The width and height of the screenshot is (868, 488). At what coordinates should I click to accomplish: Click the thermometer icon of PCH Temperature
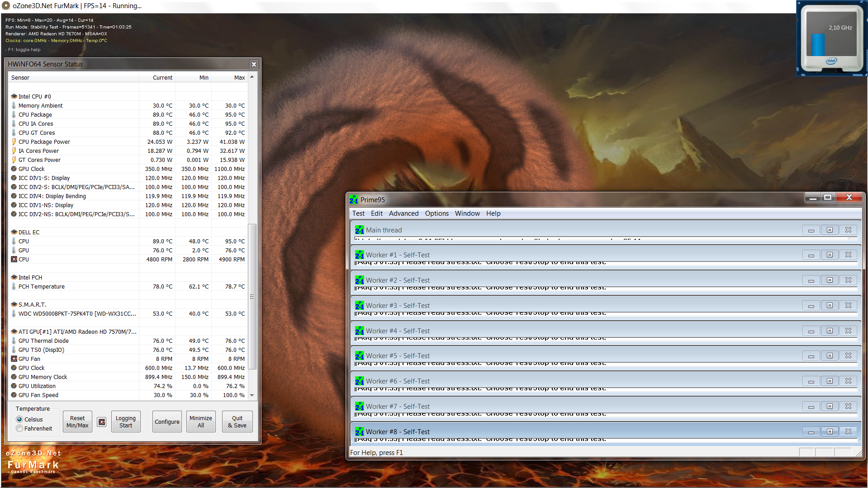pos(14,286)
